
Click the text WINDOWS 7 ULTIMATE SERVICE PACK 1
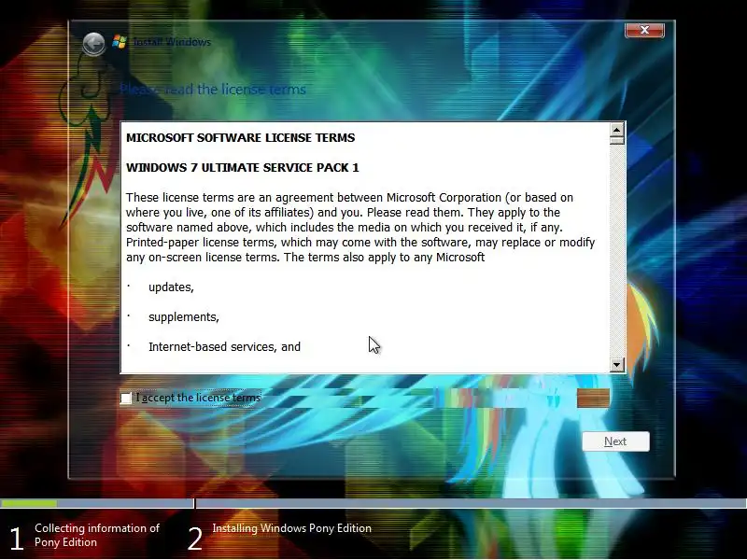tap(243, 168)
